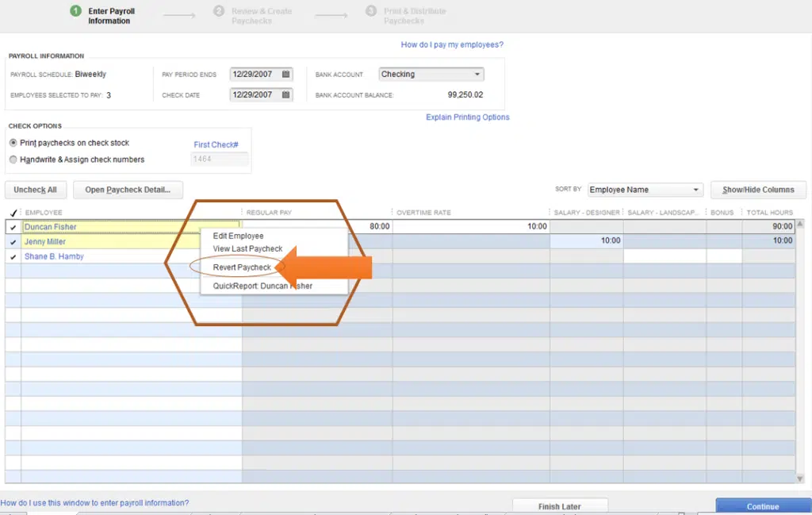The image size is (812, 515).
Task: Click the step 1 Enter Payroll Information badge
Action: coord(75,11)
